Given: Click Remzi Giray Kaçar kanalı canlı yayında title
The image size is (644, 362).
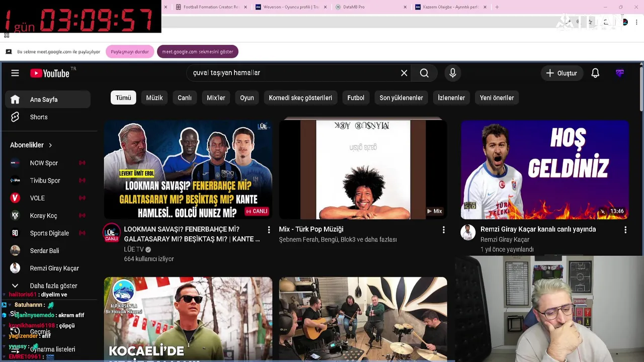Looking at the screenshot, I should [538, 229].
